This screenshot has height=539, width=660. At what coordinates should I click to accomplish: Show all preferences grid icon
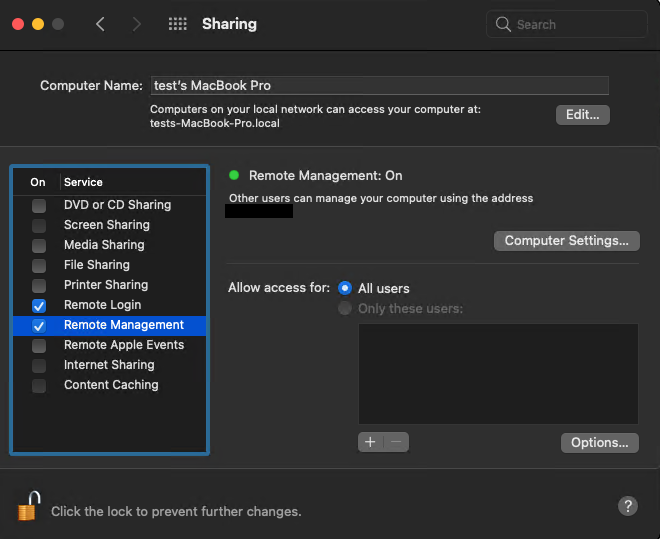(x=178, y=24)
